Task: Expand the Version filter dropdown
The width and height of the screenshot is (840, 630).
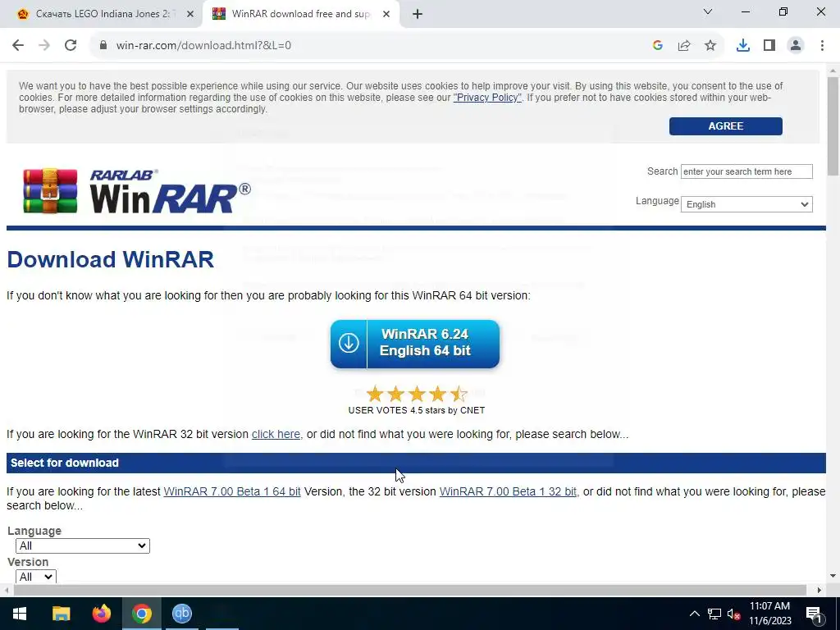Action: [x=36, y=577]
